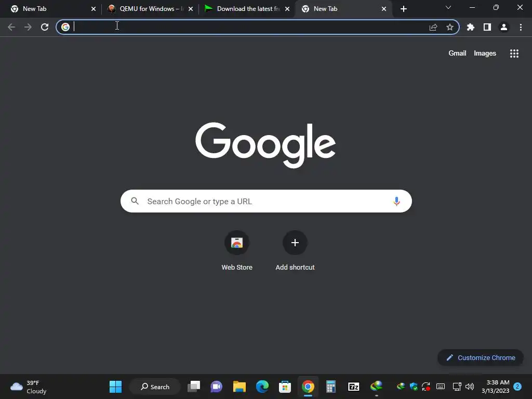Open Task View on the taskbar
The width and height of the screenshot is (532, 399).
click(194, 387)
